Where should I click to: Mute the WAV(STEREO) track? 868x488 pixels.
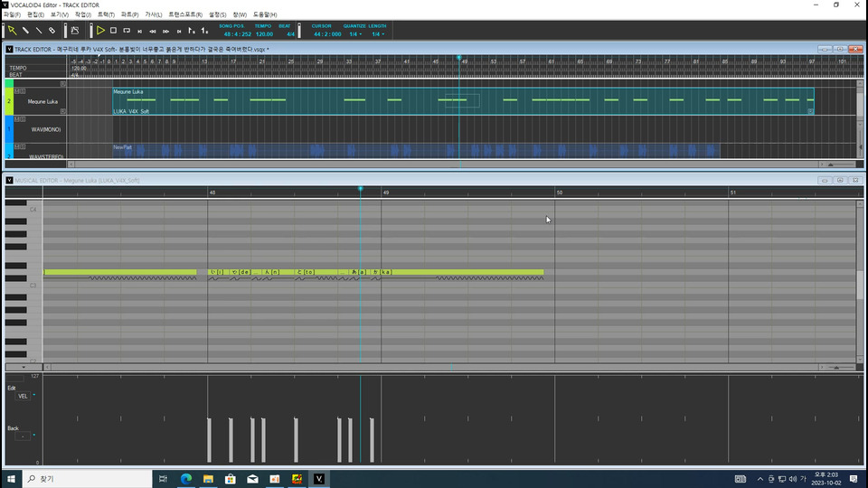16,146
